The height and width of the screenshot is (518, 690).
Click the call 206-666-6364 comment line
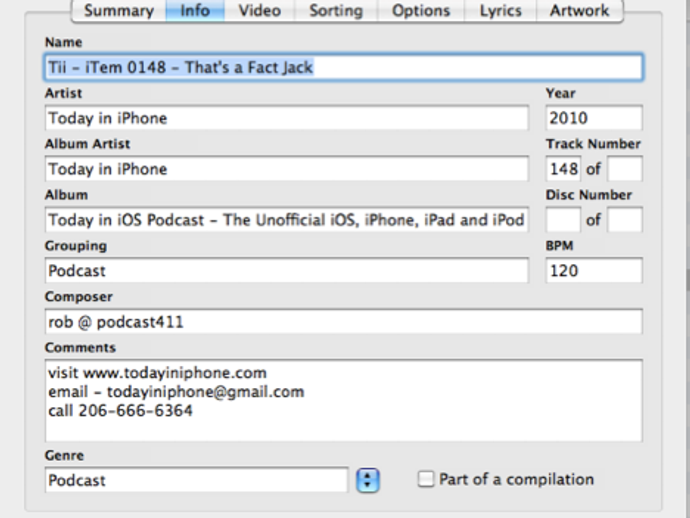120,411
